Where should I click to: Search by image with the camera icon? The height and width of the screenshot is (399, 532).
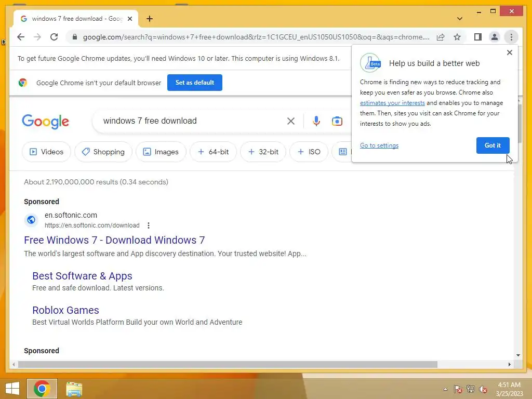pyautogui.click(x=337, y=121)
